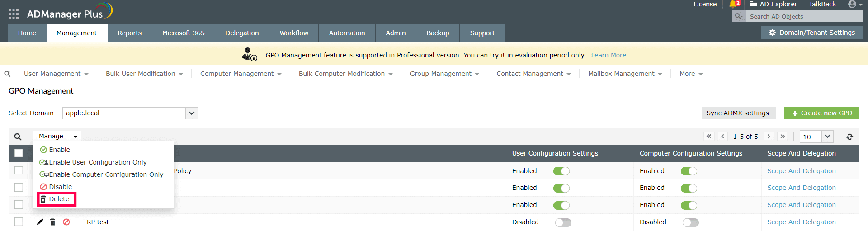Toggle User Configuration switch for RP test

(x=563, y=222)
